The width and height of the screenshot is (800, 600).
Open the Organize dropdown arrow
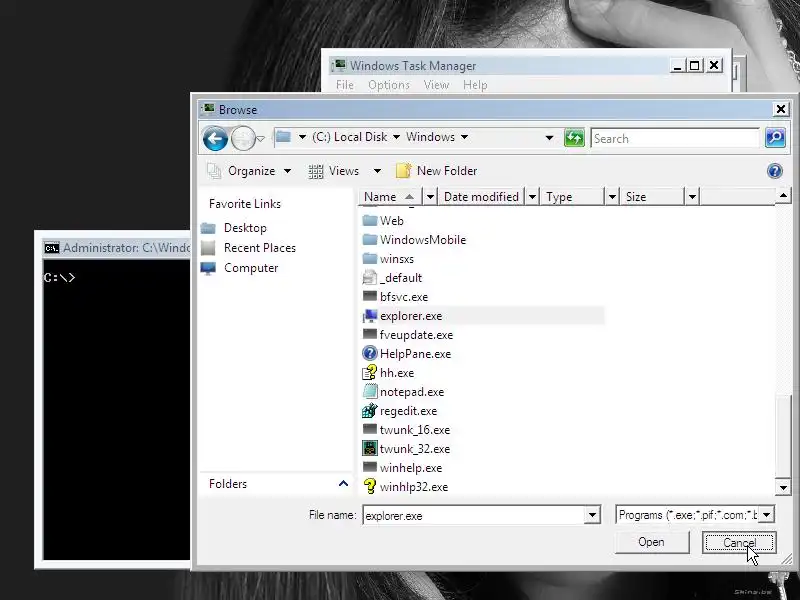pyautogui.click(x=288, y=171)
